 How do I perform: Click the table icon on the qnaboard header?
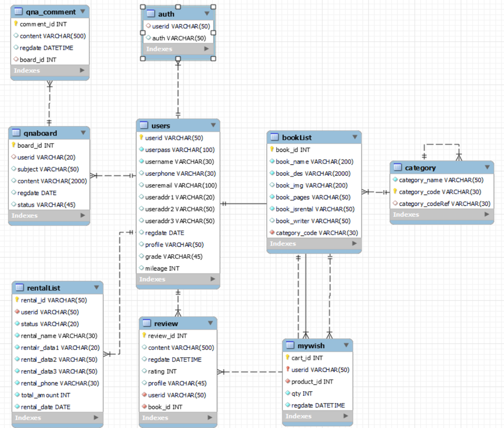coord(16,133)
